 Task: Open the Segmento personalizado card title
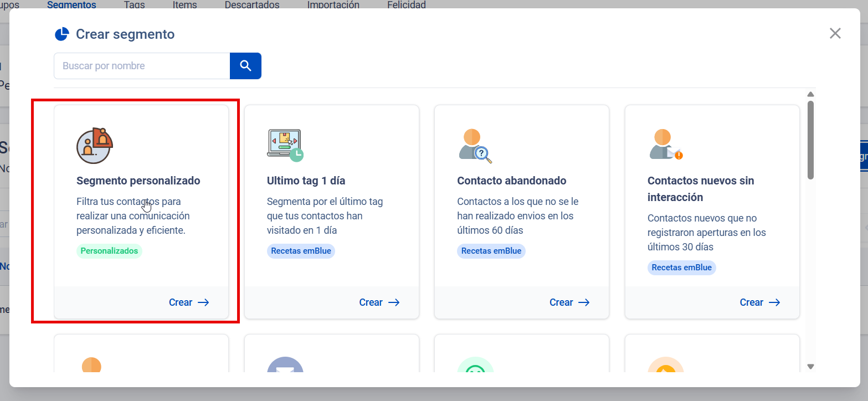138,181
